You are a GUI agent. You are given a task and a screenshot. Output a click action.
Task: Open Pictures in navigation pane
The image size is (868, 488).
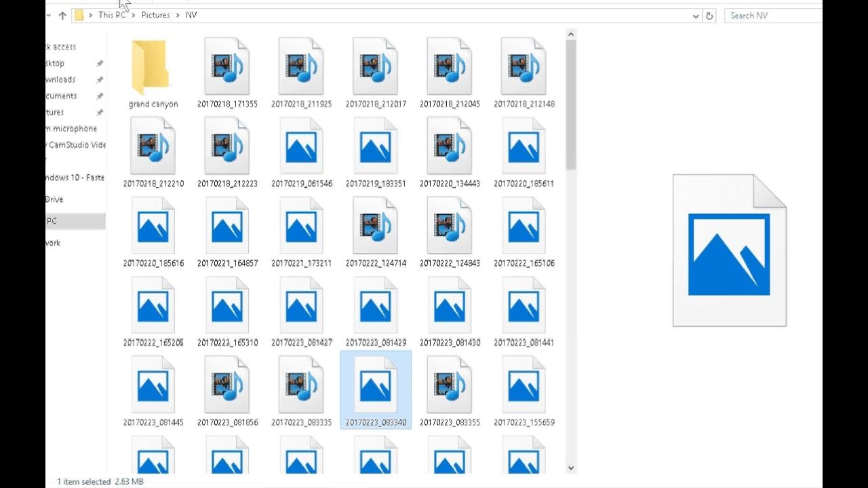[55, 112]
